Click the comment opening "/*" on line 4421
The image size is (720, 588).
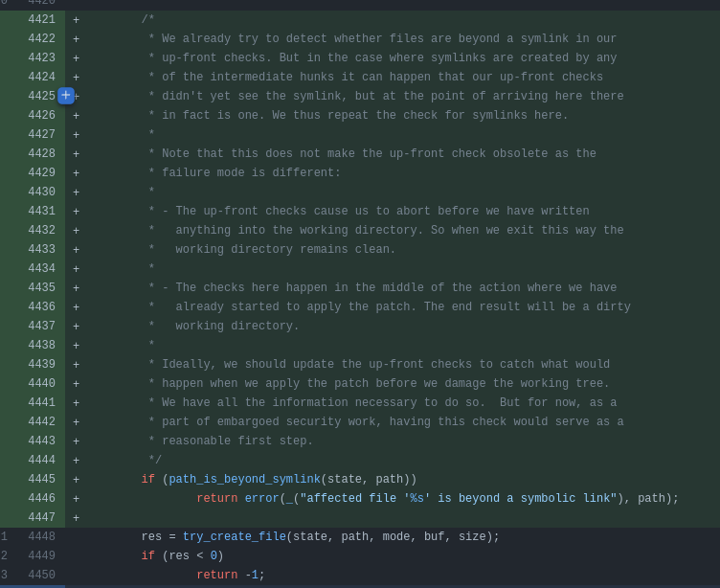pyautogui.click(x=147, y=20)
